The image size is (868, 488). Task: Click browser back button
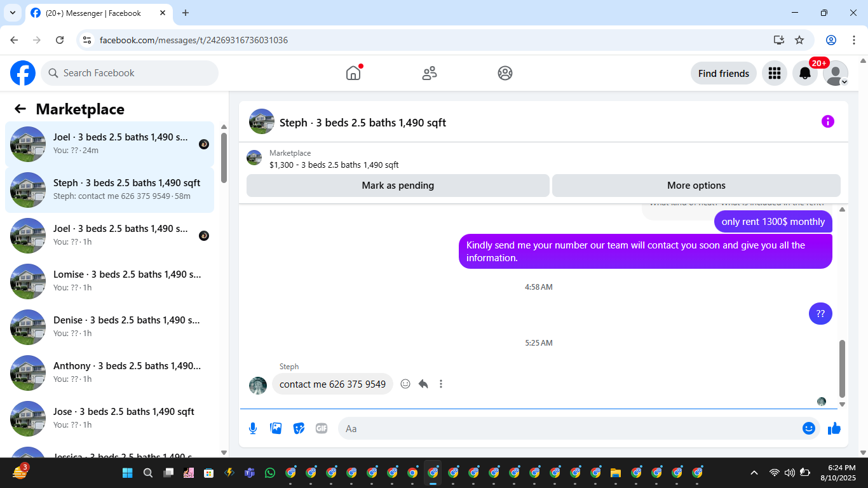(14, 40)
